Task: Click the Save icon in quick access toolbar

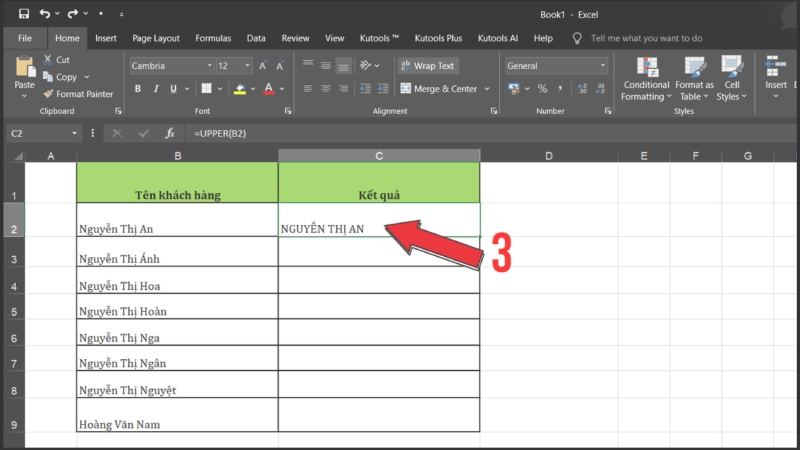Action: pyautogui.click(x=24, y=14)
